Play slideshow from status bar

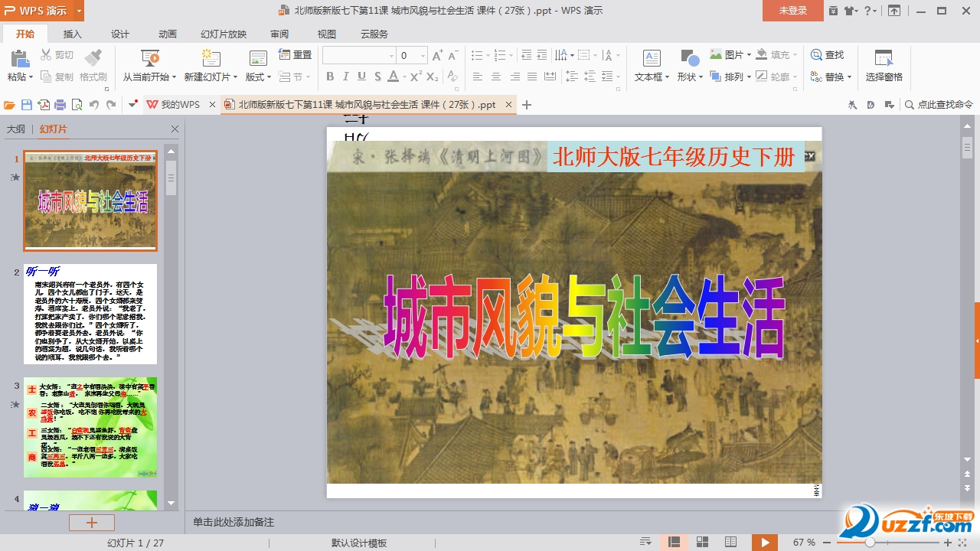click(764, 542)
